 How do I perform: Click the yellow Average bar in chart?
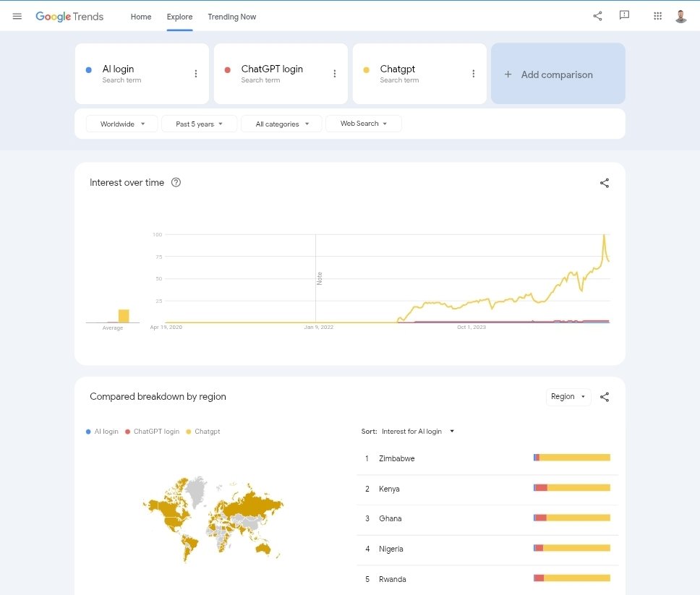click(124, 316)
